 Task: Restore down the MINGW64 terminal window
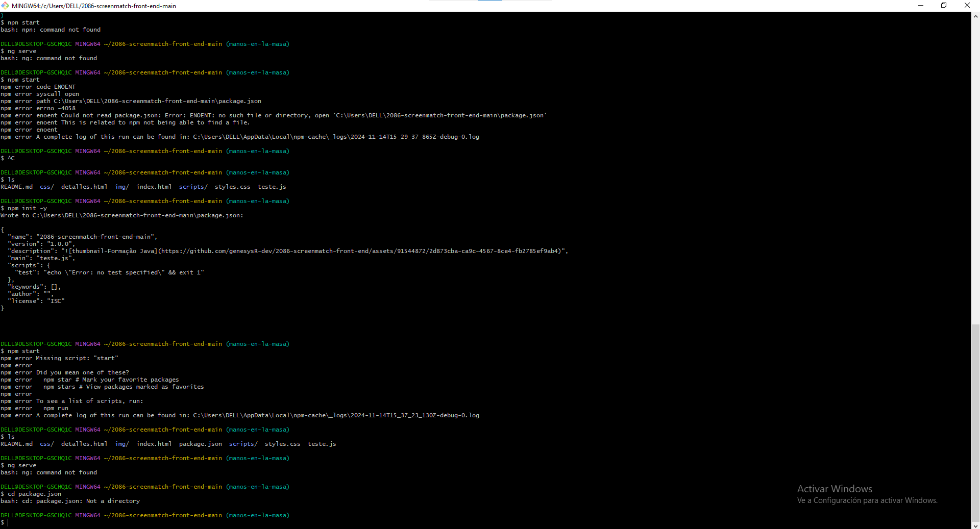pos(944,6)
